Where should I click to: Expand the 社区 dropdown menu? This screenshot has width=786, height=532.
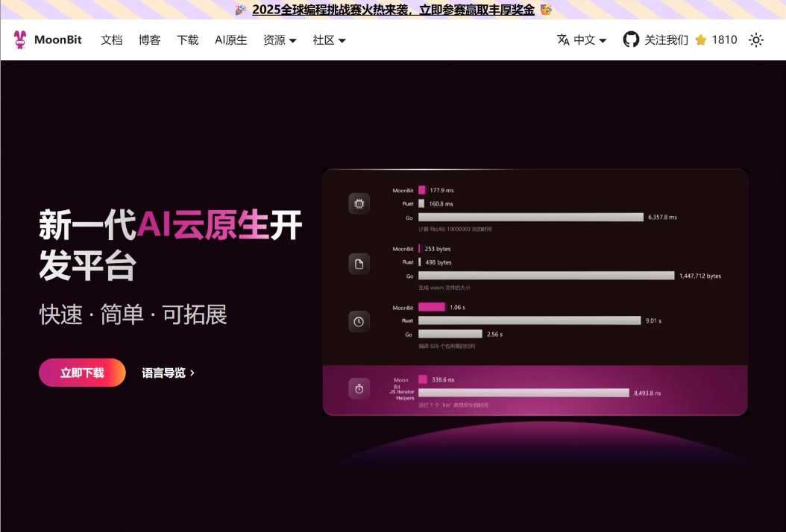click(329, 39)
